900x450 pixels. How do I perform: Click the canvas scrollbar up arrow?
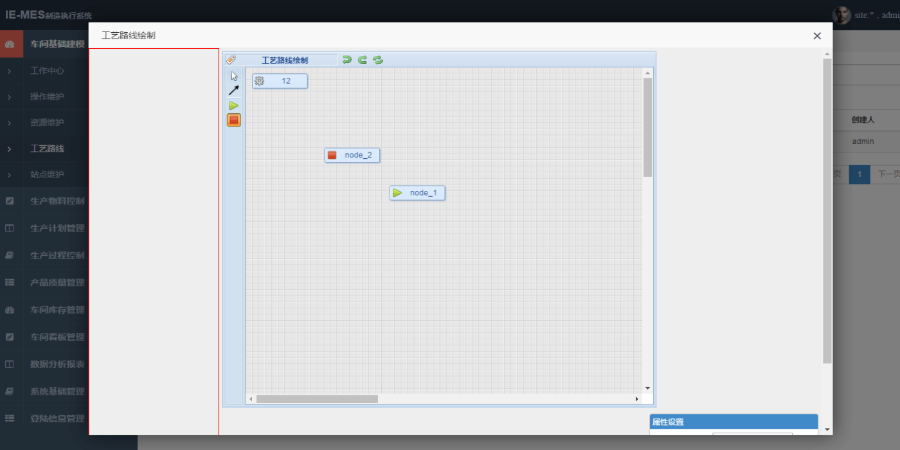pos(647,73)
